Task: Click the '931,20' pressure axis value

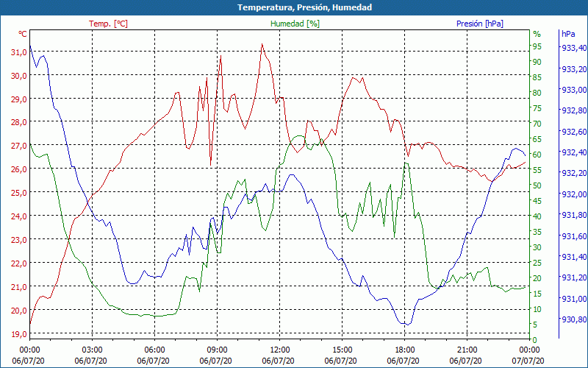Action: pyautogui.click(x=574, y=277)
